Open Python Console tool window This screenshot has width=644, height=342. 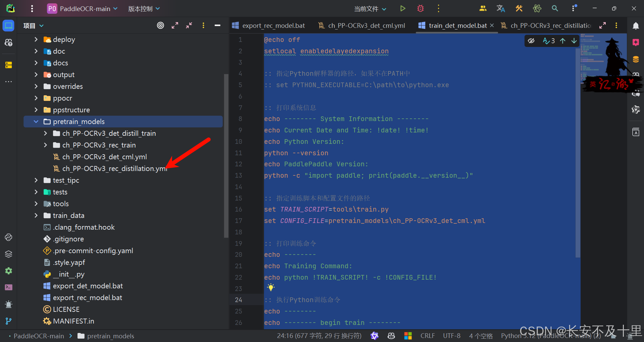[9, 237]
